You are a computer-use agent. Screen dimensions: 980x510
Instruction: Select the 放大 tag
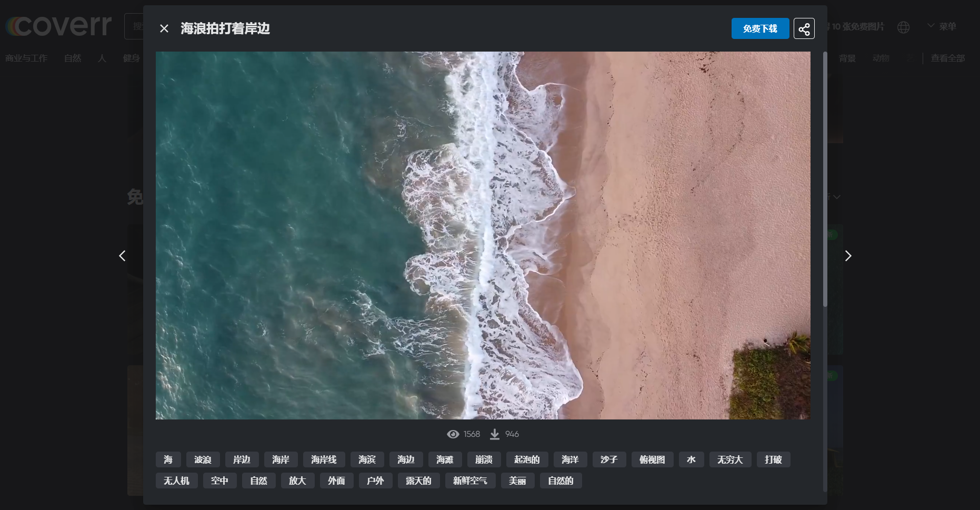(x=297, y=481)
